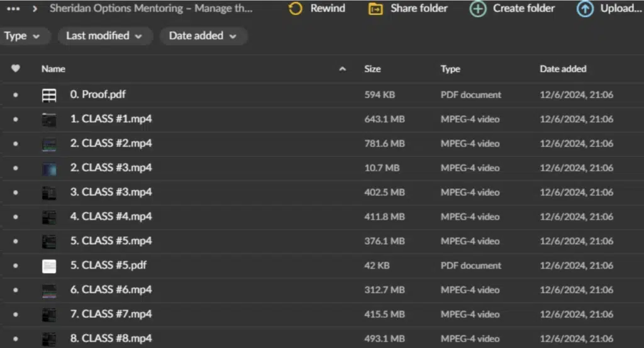The width and height of the screenshot is (644, 348).
Task: Toggle favorite dot for 5. CLASS #5.mp4
Action: pos(15,241)
